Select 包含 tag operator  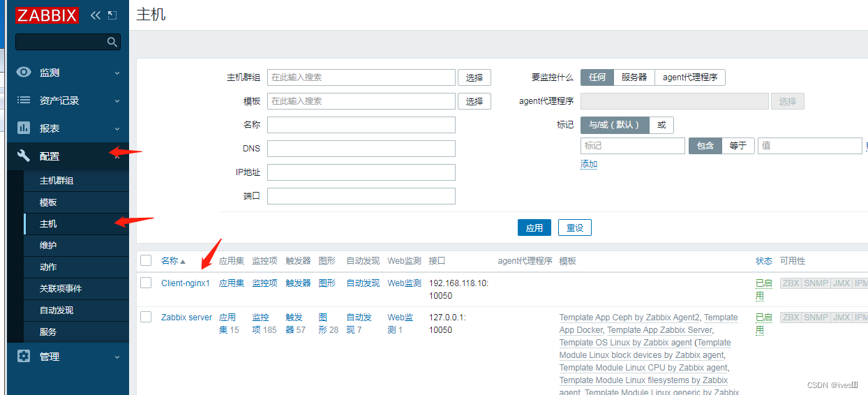pyautogui.click(x=705, y=146)
